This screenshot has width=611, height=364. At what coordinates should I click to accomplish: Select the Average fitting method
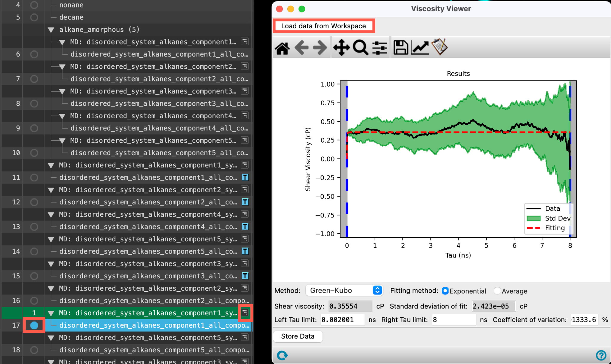[x=510, y=291]
